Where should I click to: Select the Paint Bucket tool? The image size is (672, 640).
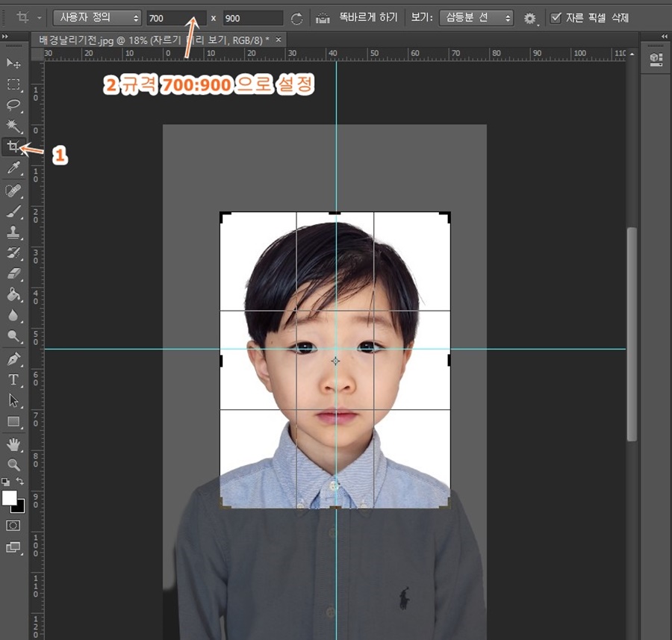(13, 295)
